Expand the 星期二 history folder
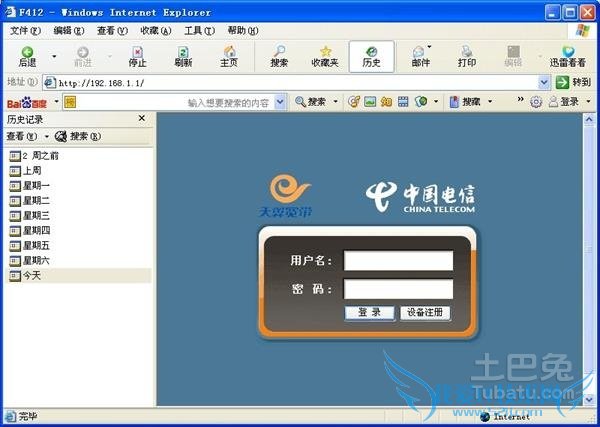The height and width of the screenshot is (427, 600). coord(29,201)
